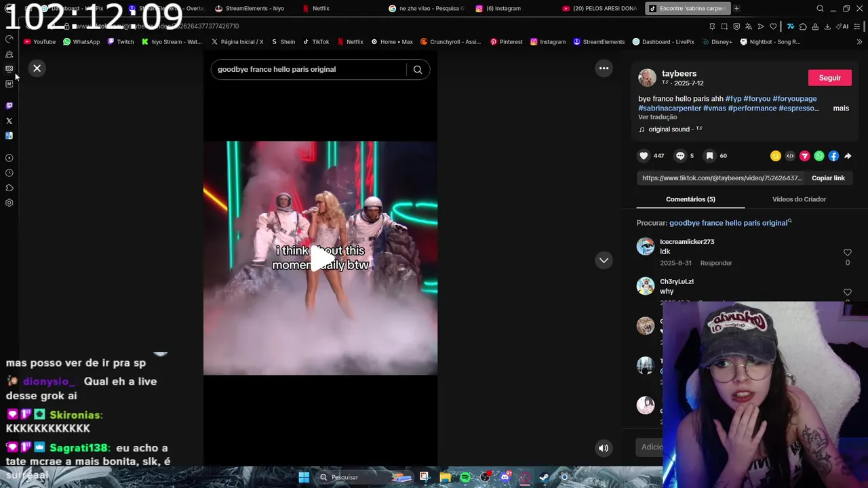Image resolution: width=868 pixels, height=488 pixels.
Task: Open Icecreamlicker273's avatar
Action: tap(646, 246)
